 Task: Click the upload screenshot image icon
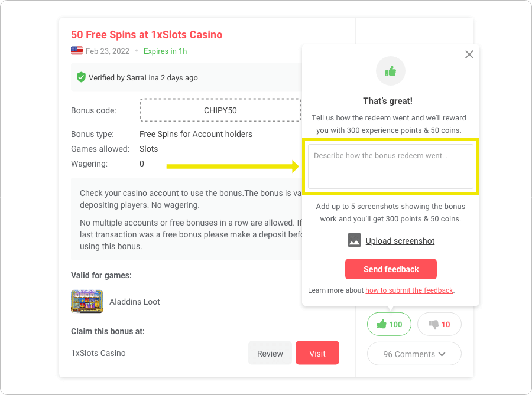pyautogui.click(x=353, y=240)
